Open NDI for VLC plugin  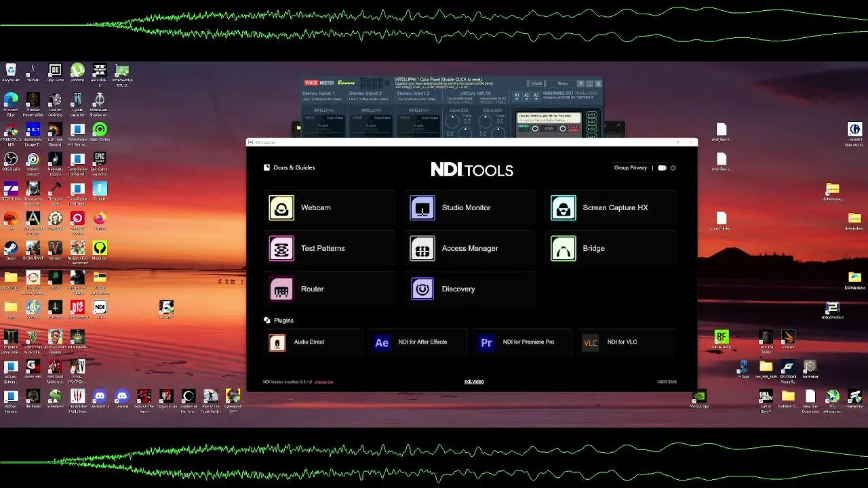(627, 342)
